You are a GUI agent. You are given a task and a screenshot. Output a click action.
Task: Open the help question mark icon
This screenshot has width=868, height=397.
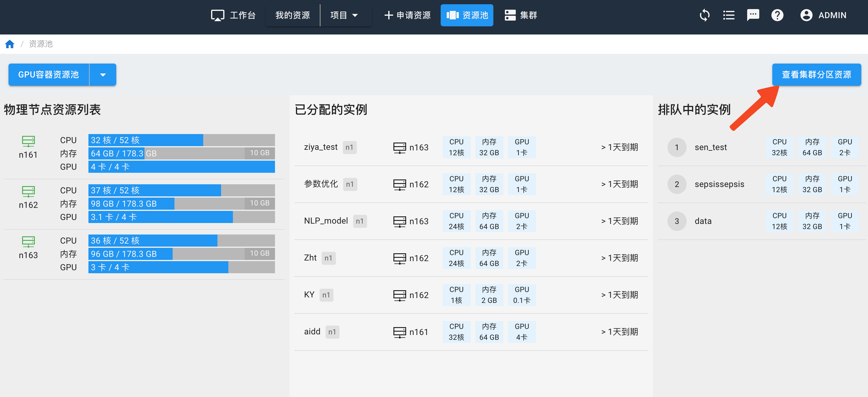pos(777,15)
